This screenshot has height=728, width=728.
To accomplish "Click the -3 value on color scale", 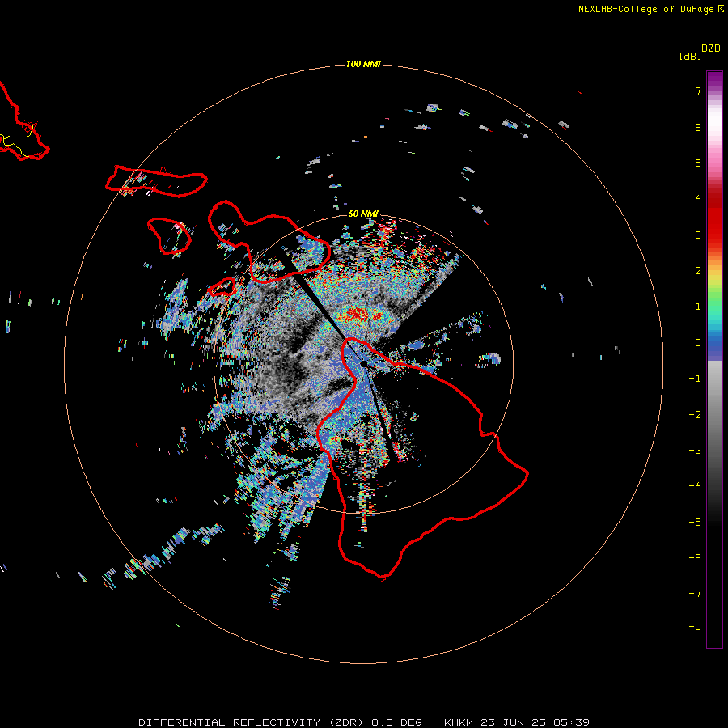I will 695,450.
